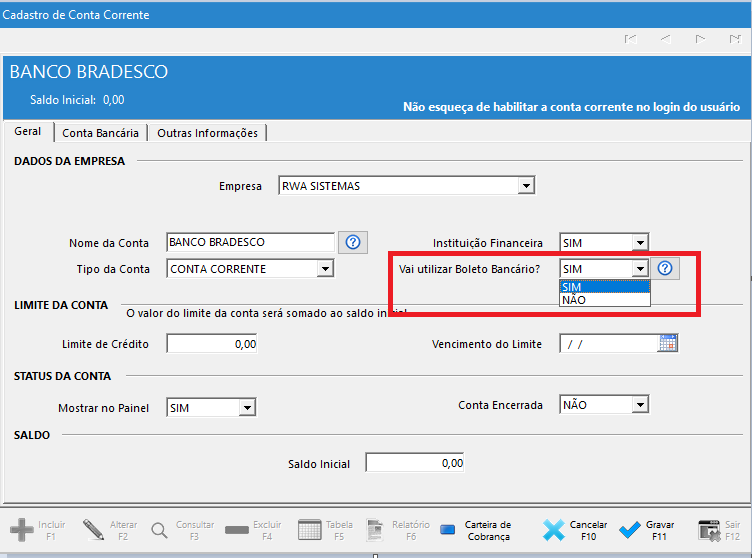The width and height of the screenshot is (752, 558).
Task: Click the Gravar F11 checkmark icon
Action: 629,530
